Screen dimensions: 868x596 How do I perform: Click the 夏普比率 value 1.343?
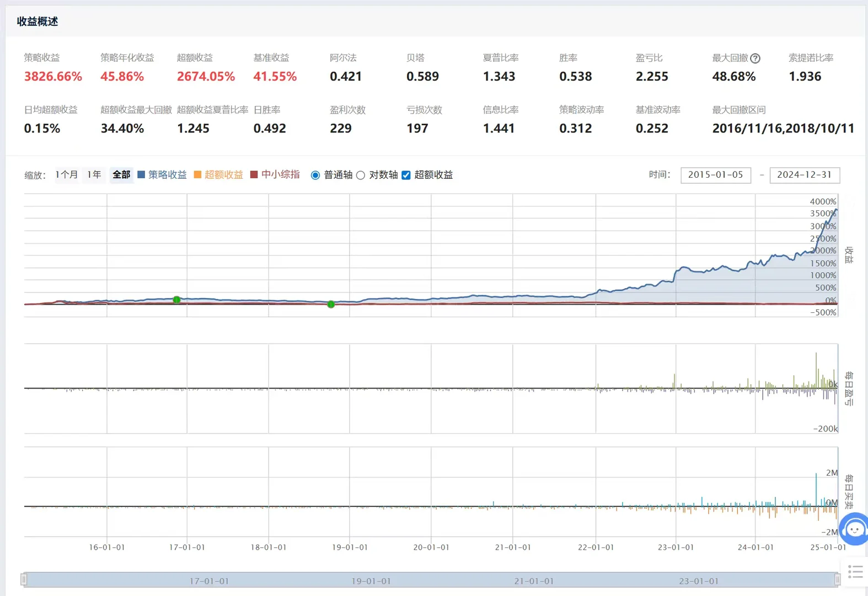[x=499, y=76]
